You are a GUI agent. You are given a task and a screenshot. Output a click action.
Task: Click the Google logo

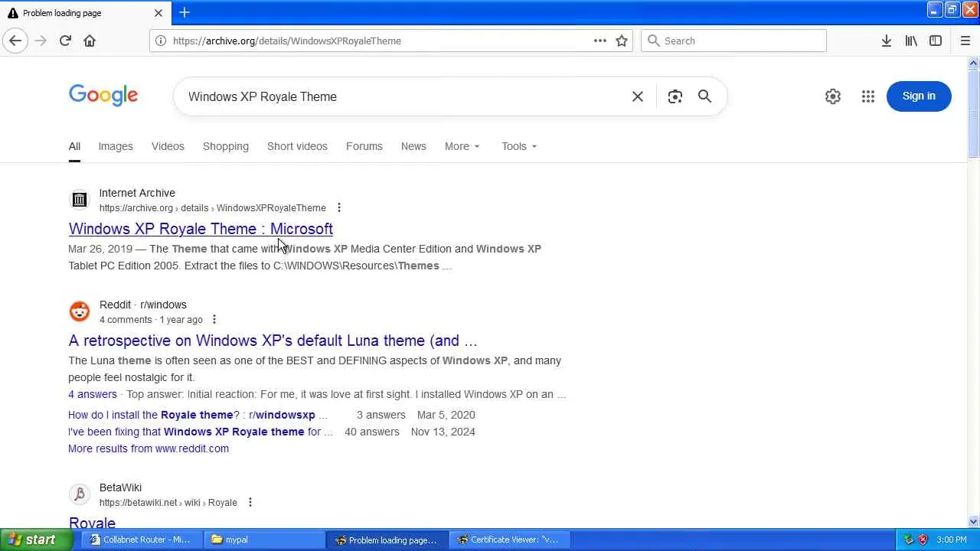point(103,96)
